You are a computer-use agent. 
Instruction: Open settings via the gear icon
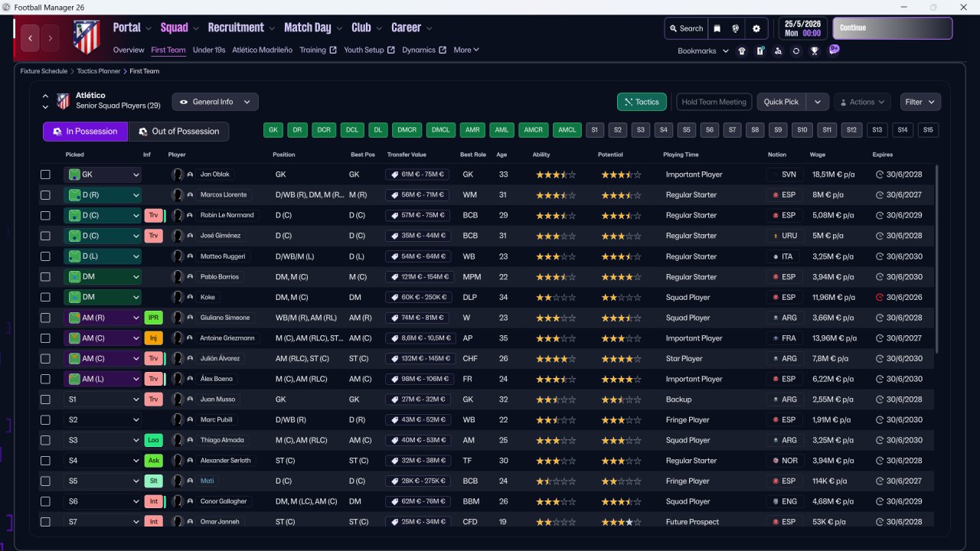[756, 28]
